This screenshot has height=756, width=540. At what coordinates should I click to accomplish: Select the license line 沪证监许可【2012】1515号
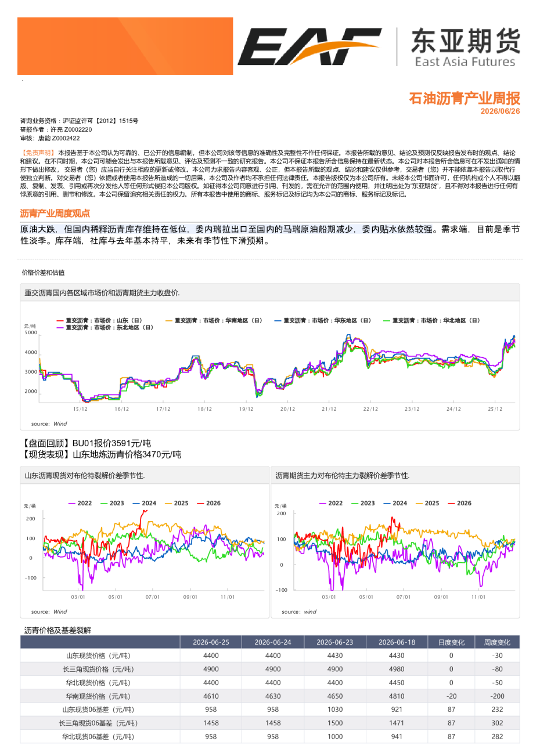100,121
